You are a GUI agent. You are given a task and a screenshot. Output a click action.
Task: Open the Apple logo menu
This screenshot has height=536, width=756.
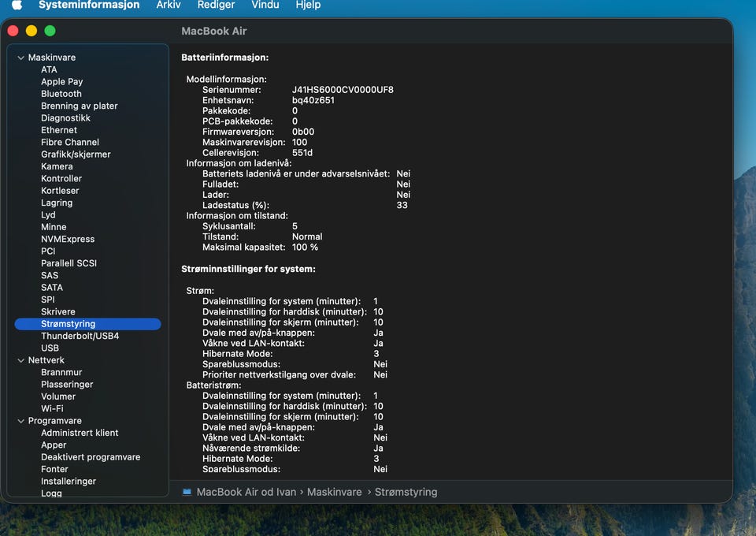17,5
